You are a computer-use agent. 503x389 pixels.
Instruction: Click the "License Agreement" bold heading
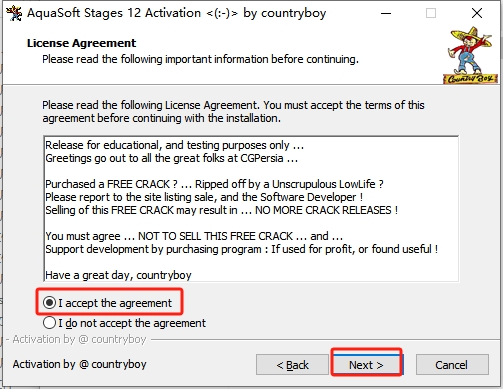(82, 43)
